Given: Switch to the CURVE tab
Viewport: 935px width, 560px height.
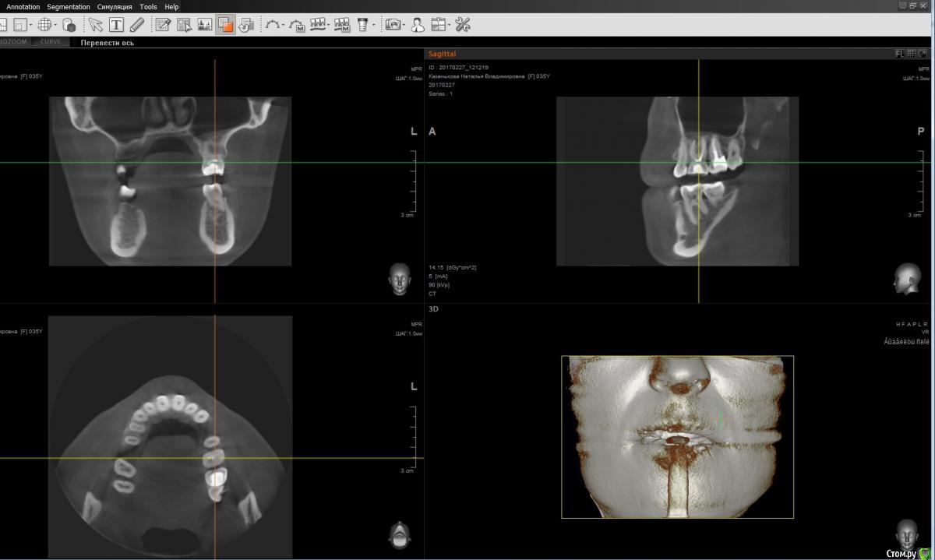Looking at the screenshot, I should [x=51, y=42].
